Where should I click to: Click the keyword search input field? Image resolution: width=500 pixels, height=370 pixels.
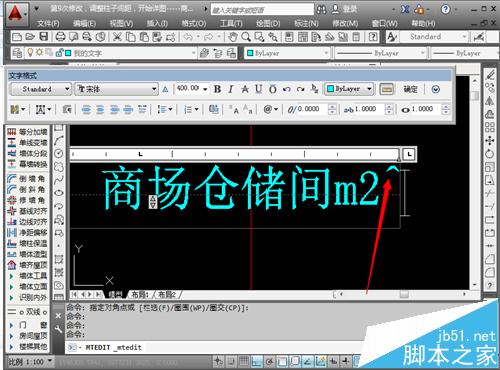point(262,10)
